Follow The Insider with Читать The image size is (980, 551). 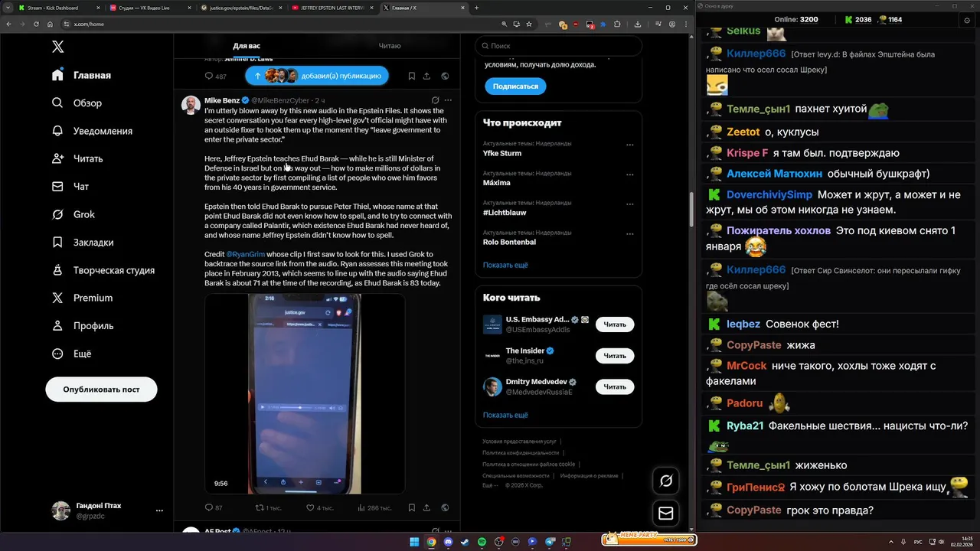click(615, 356)
